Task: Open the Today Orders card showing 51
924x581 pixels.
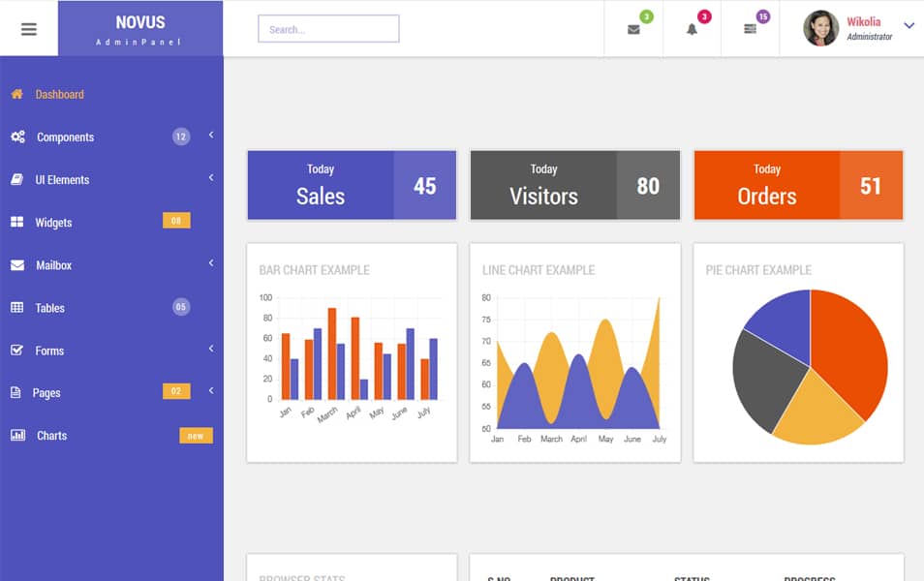Action: (797, 185)
